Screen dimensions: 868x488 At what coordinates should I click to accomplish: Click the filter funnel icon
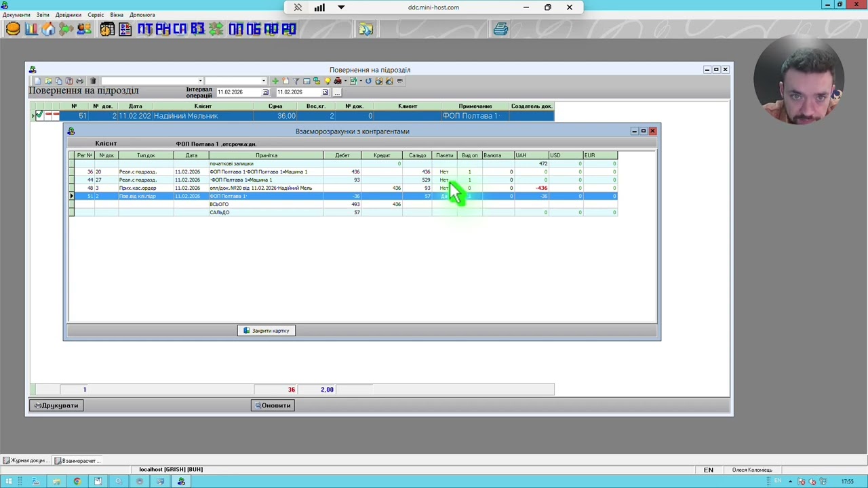coord(296,81)
